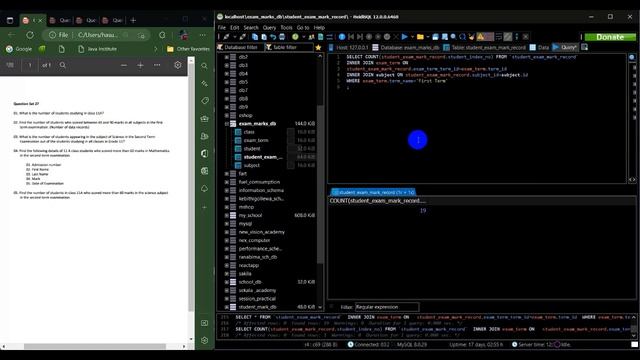The width and height of the screenshot is (640, 360).
Task: Open the Table: student_exam_mark_record tab
Action: (x=485, y=47)
